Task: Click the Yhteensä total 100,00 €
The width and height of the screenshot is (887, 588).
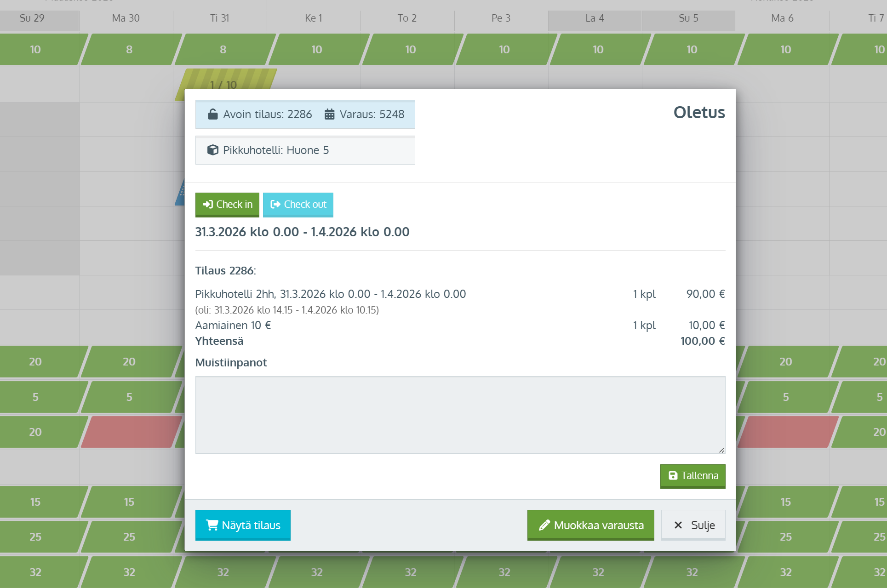Action: [703, 341]
